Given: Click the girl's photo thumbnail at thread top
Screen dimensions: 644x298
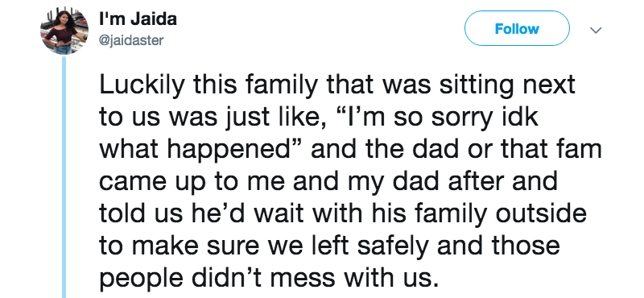Looking at the screenshot, I should coord(64,30).
